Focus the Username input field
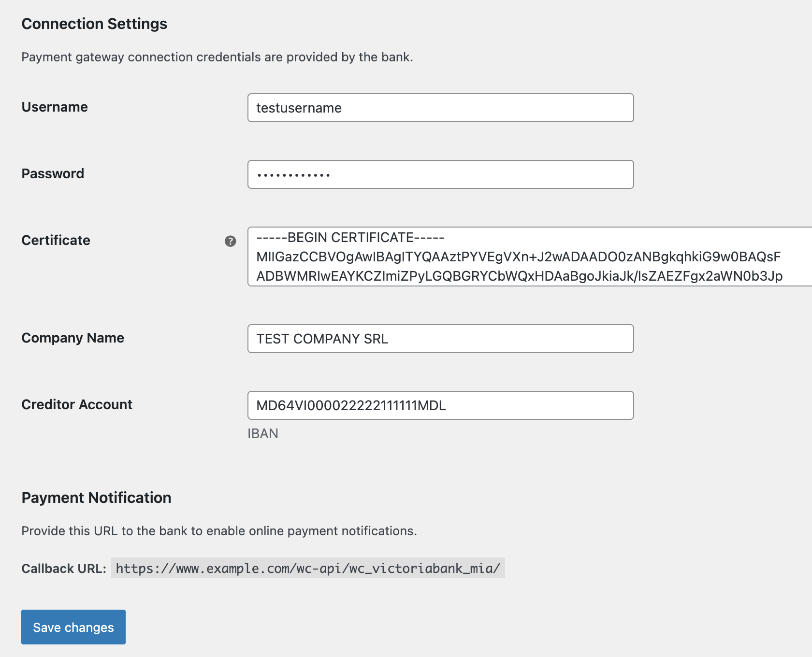 (x=440, y=108)
